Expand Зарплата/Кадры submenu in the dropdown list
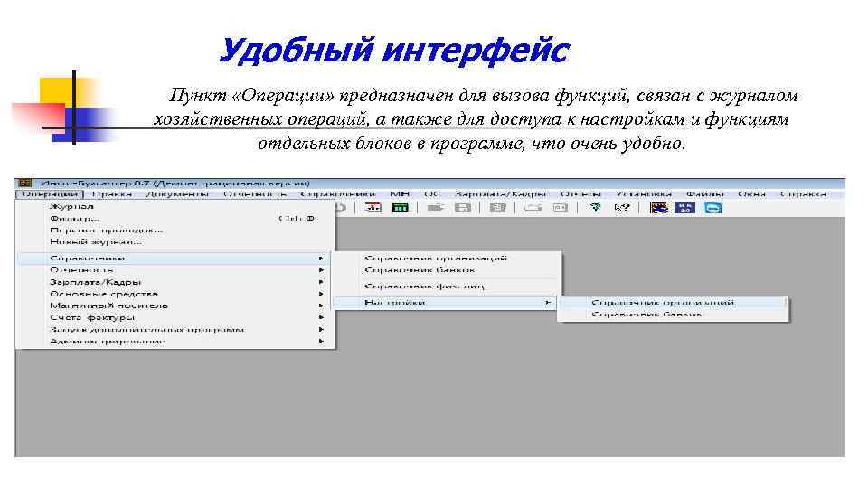Screen dimensions: 868x488 [x=175, y=282]
